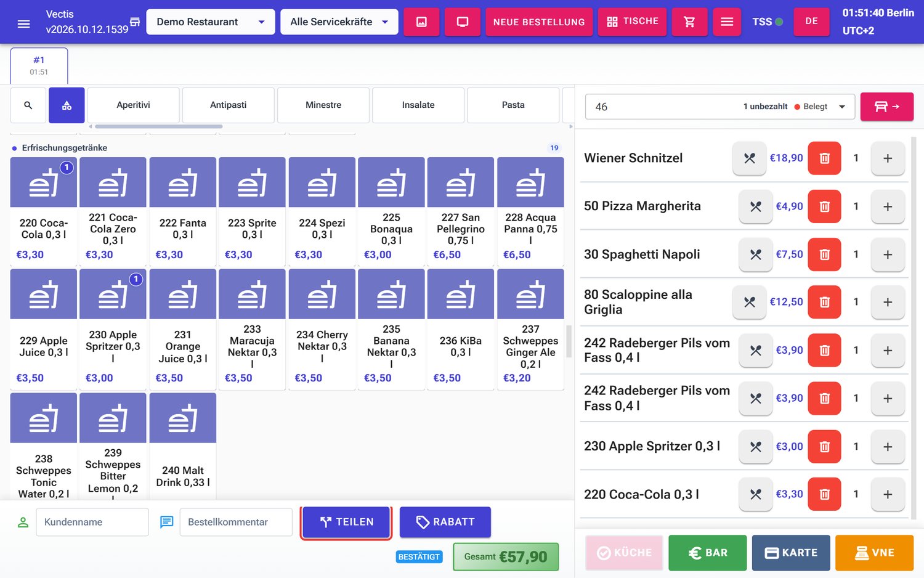924x578 pixels.
Task: Open the TISCHE tables view
Action: (x=632, y=22)
